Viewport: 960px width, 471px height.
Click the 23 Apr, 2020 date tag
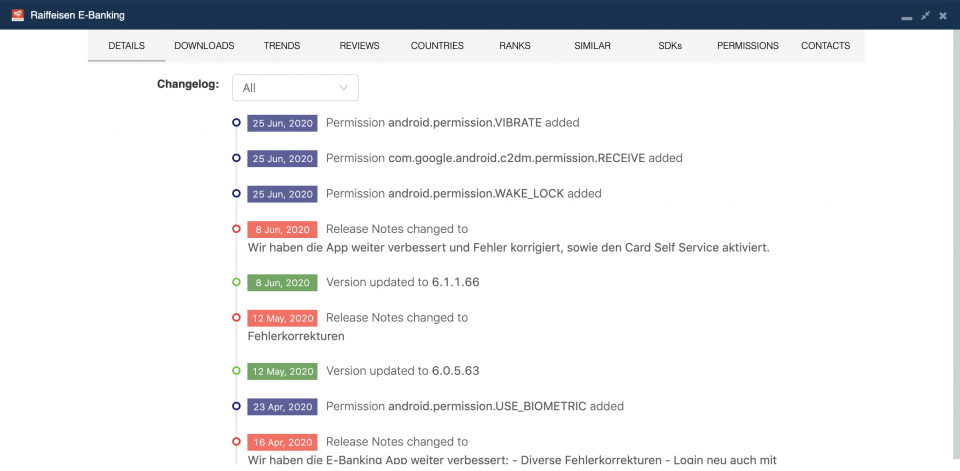click(x=282, y=407)
